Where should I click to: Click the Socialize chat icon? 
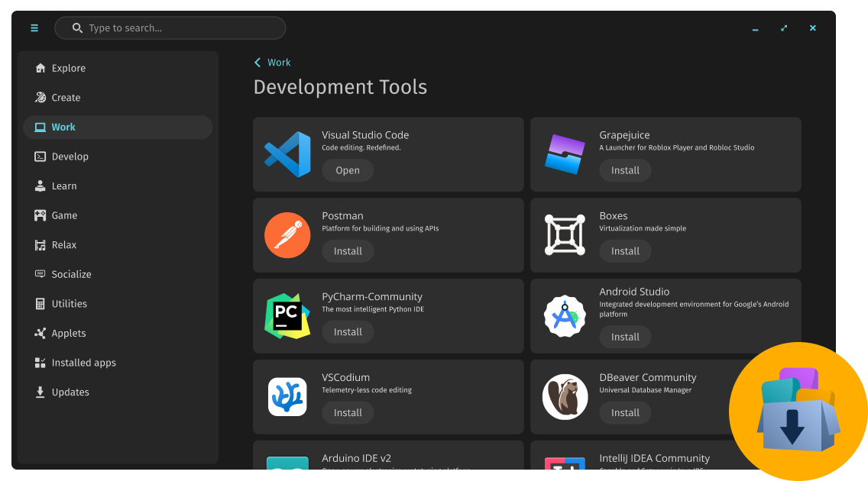coord(40,274)
